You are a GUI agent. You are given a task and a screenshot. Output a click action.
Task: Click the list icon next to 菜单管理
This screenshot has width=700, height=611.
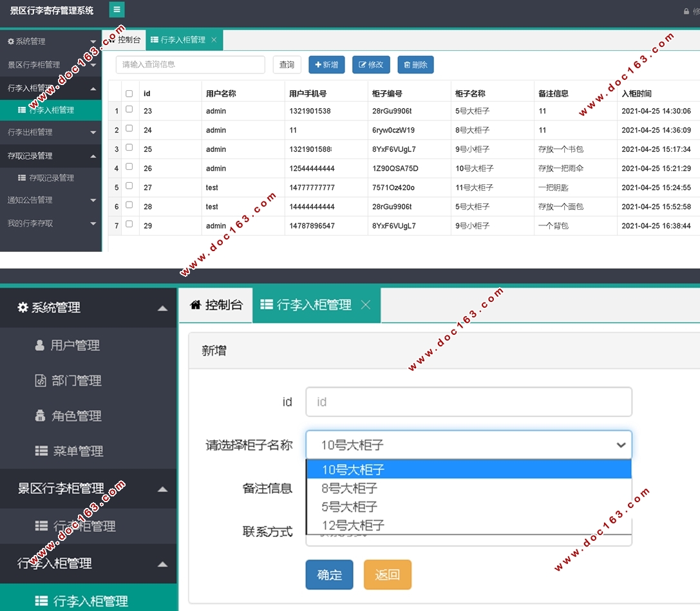(41, 451)
